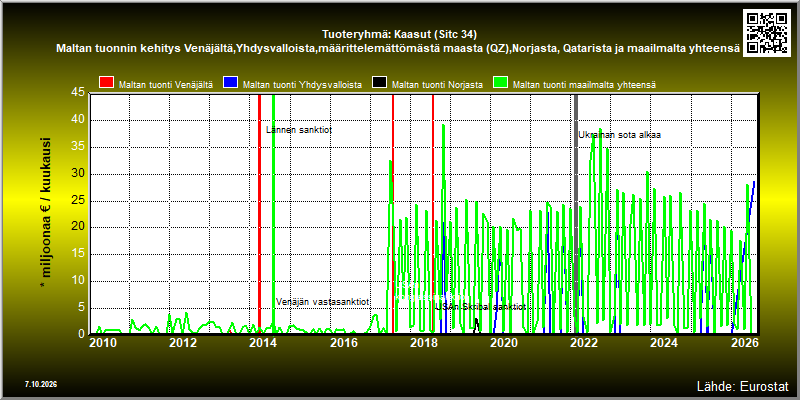The width and height of the screenshot is (800, 400).
Task: Click the date stamp 7.10.2026
Action: (x=40, y=384)
